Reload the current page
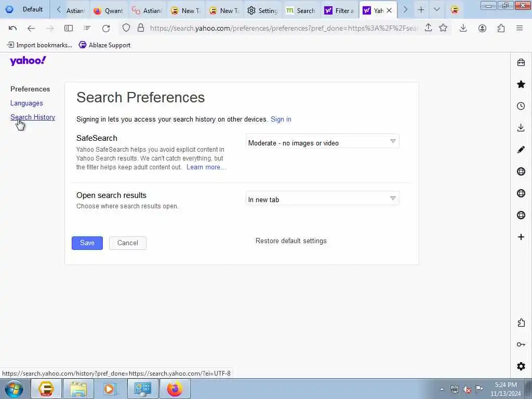Viewport: 532px width, 399px height. click(106, 28)
